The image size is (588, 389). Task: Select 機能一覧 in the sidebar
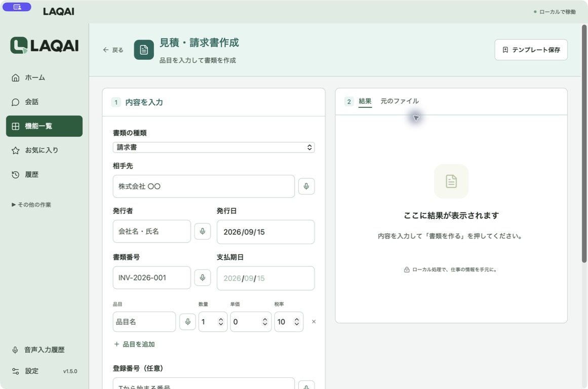[x=44, y=126]
